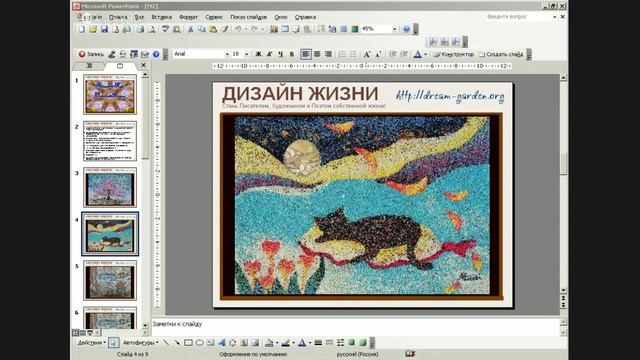This screenshot has width=640, height=360.
Task: Click the Color/Grayscale icon next to zoom
Action: pos(355,29)
